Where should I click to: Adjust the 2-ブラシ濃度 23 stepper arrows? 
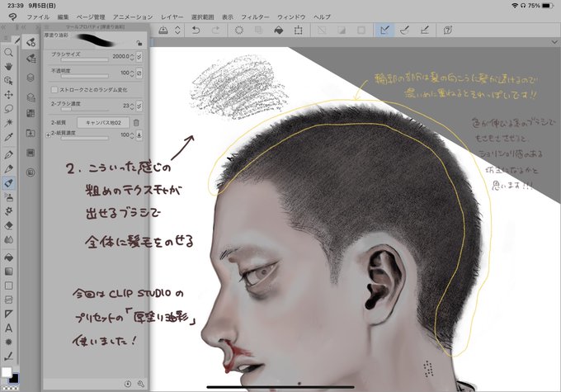click(132, 106)
